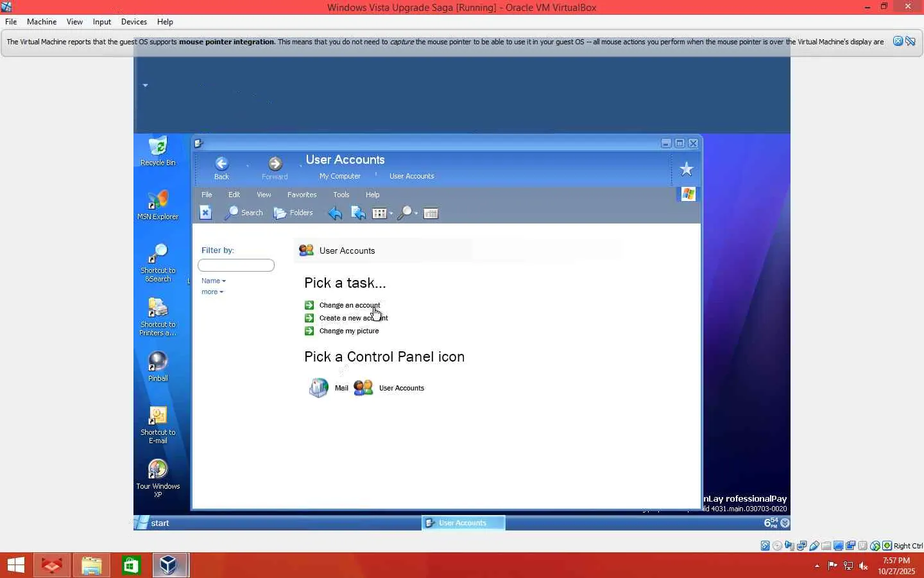Dismiss the mouse integration notification bar

click(x=898, y=41)
